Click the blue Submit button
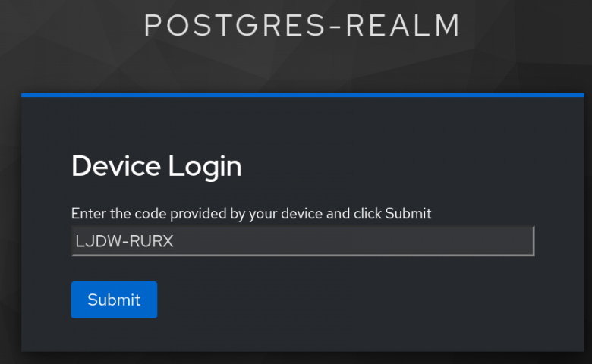The width and height of the screenshot is (592, 364). (114, 300)
